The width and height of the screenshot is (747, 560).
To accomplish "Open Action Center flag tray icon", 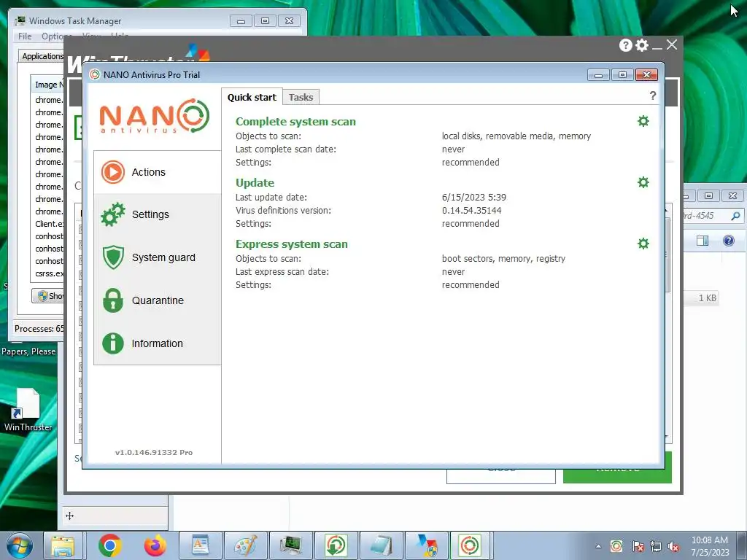I will coord(638,546).
